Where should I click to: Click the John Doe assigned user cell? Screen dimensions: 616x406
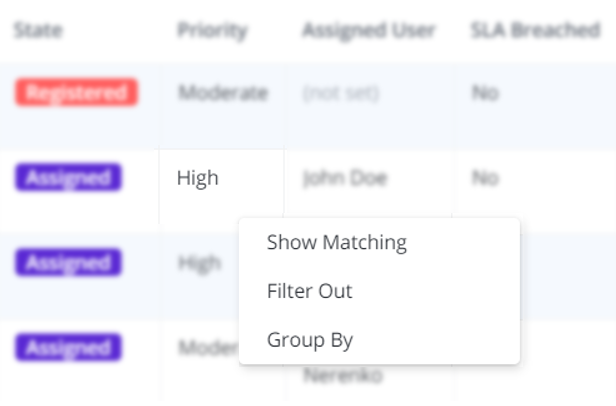345,179
